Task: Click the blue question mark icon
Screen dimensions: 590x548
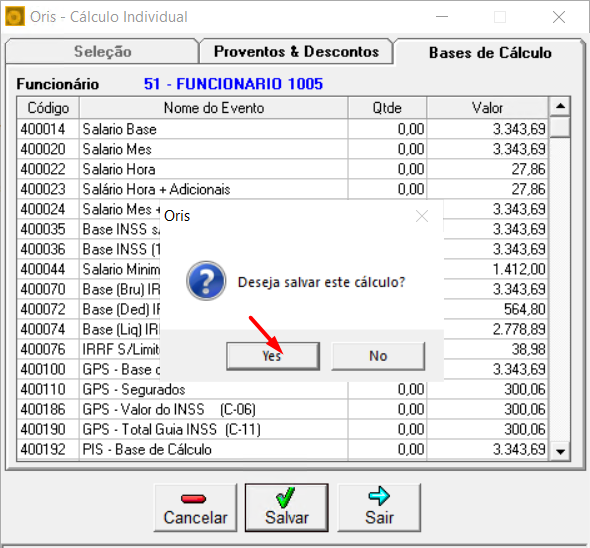Action: [206, 281]
